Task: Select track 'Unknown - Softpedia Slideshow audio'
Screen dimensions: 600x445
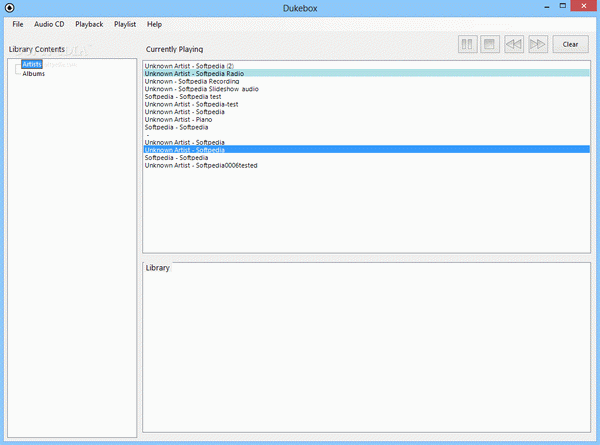Action: coord(367,89)
